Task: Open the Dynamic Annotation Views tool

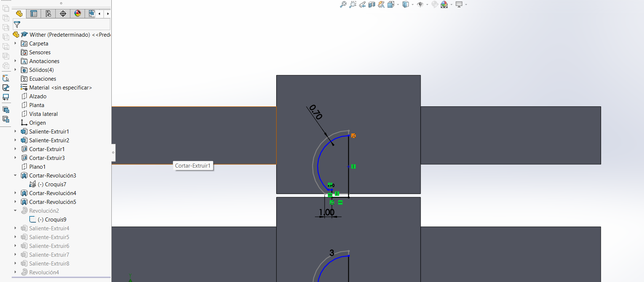Action: click(x=381, y=4)
